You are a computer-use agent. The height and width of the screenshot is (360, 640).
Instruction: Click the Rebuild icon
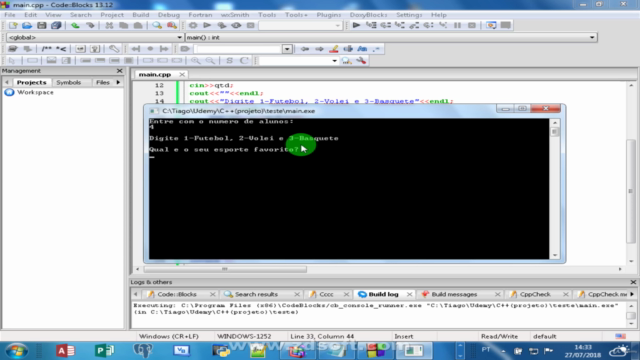pos(236,25)
